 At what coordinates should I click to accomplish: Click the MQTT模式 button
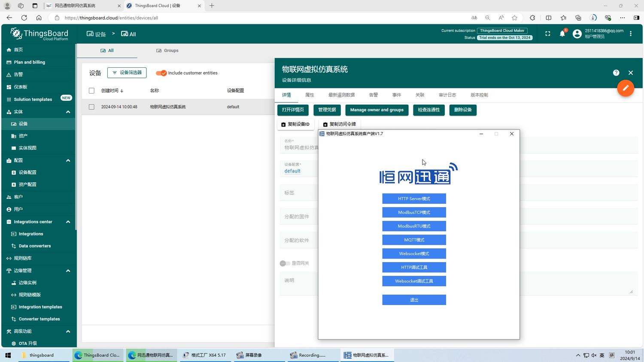pyautogui.click(x=414, y=240)
